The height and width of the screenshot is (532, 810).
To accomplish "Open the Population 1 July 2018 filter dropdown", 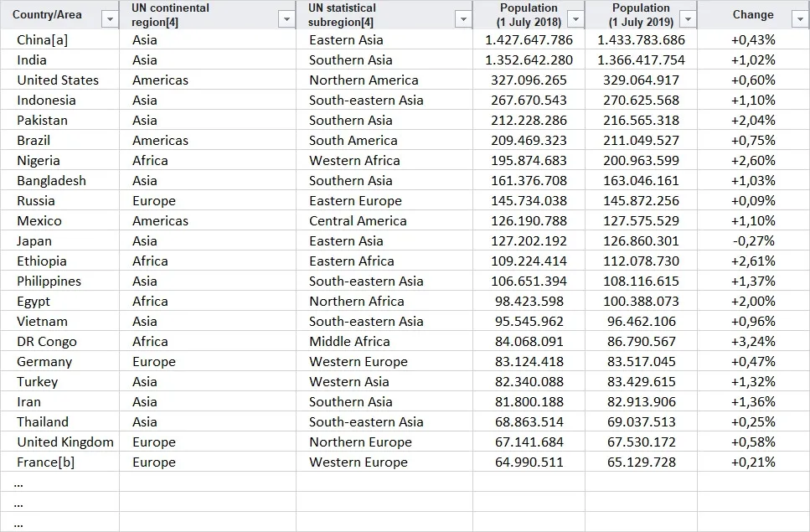I will pyautogui.click(x=575, y=19).
